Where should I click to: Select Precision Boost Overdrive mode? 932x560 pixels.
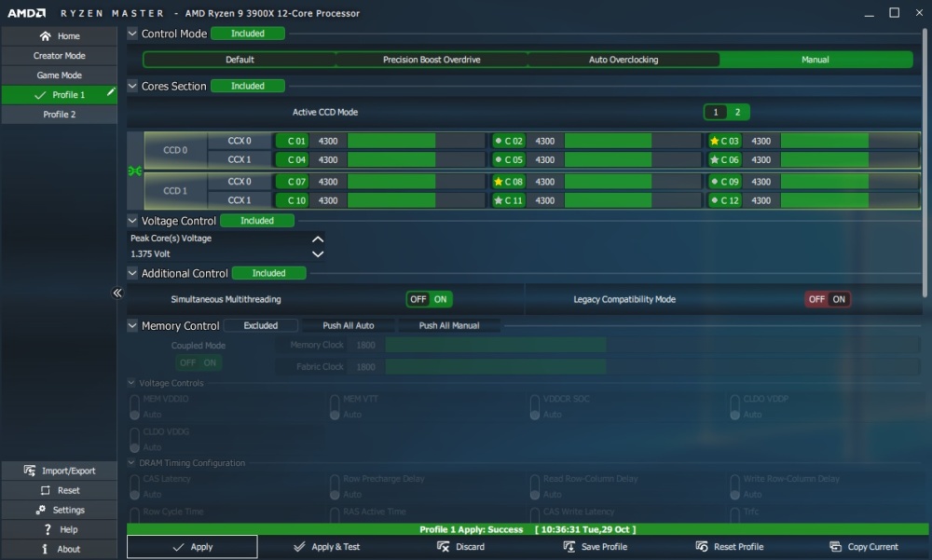point(432,60)
